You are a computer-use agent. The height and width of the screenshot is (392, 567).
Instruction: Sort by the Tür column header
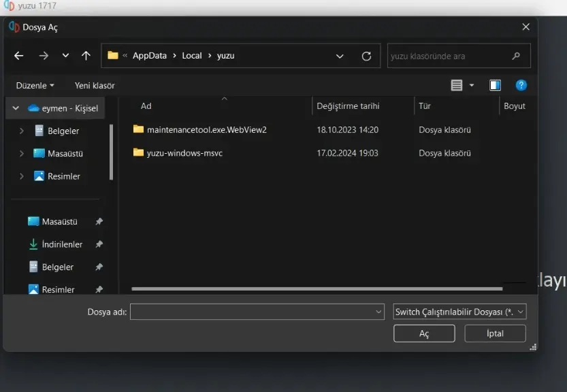tap(425, 106)
